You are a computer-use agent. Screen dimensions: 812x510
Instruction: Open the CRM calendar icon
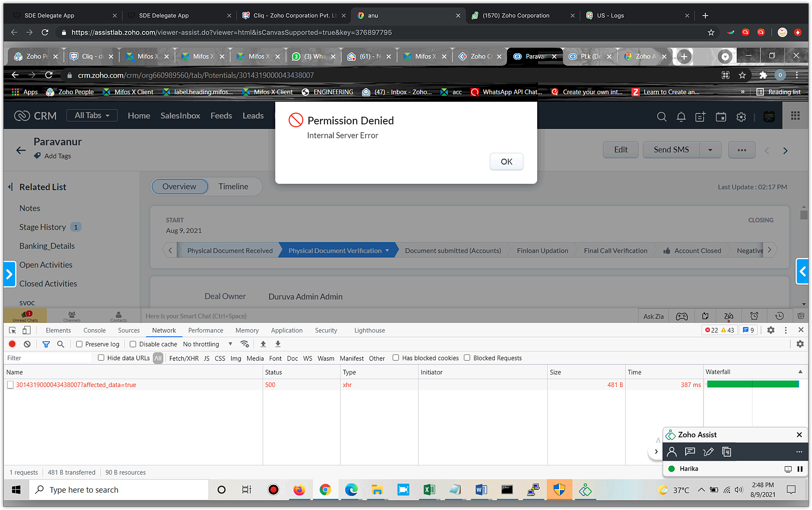pos(721,117)
